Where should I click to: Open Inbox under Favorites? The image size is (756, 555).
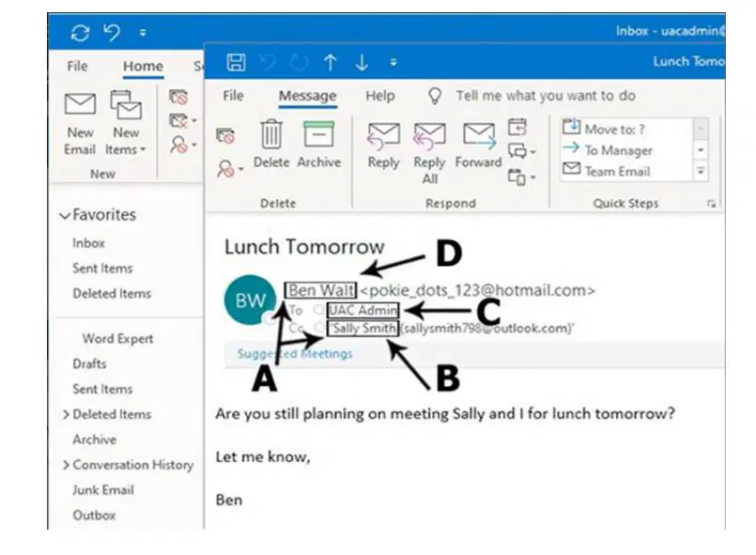click(88, 243)
